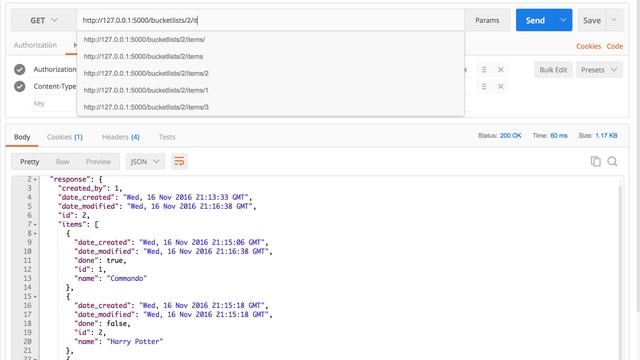Open the GET method dropdown
The width and height of the screenshot is (640, 360).
(x=44, y=20)
